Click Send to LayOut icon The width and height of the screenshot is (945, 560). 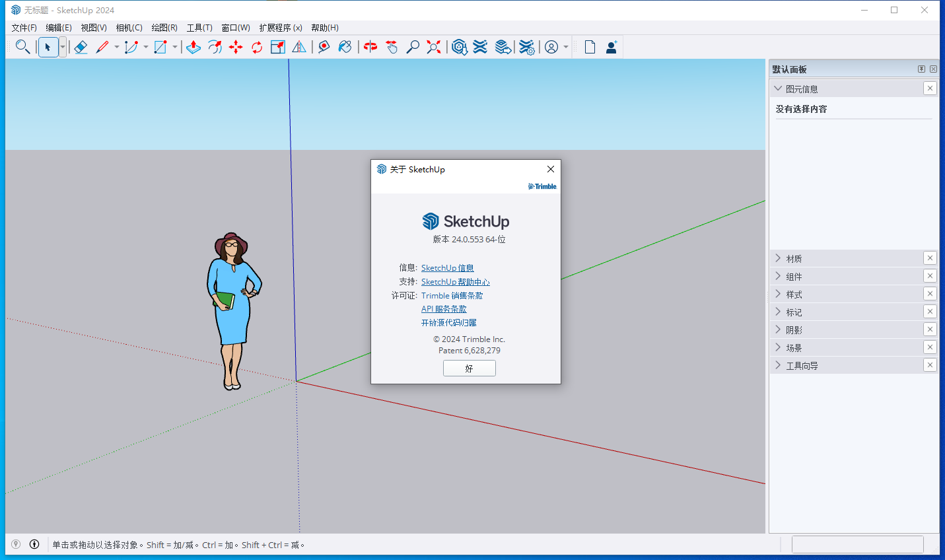click(503, 47)
